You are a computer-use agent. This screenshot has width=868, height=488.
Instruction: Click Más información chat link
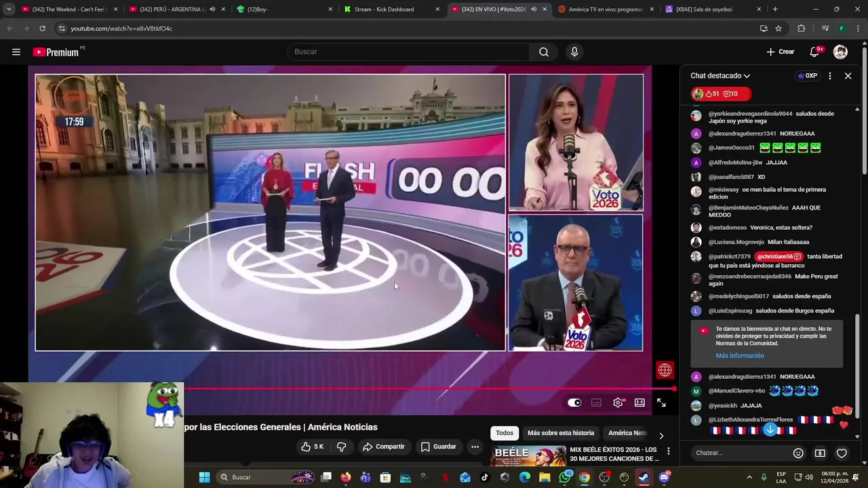[740, 355]
